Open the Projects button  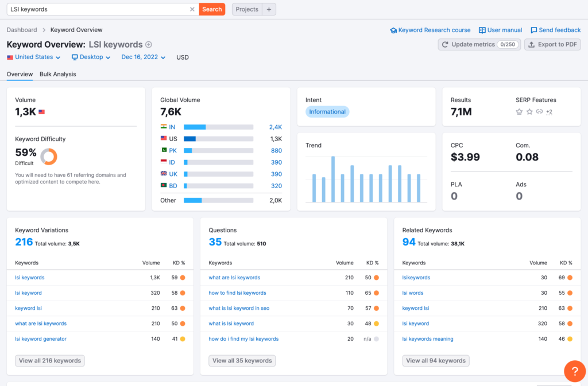pyautogui.click(x=247, y=9)
